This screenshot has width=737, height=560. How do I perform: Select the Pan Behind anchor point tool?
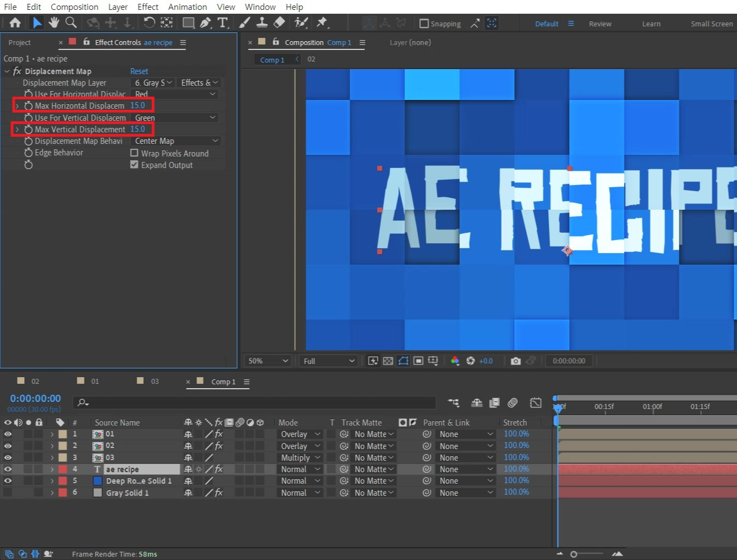167,23
